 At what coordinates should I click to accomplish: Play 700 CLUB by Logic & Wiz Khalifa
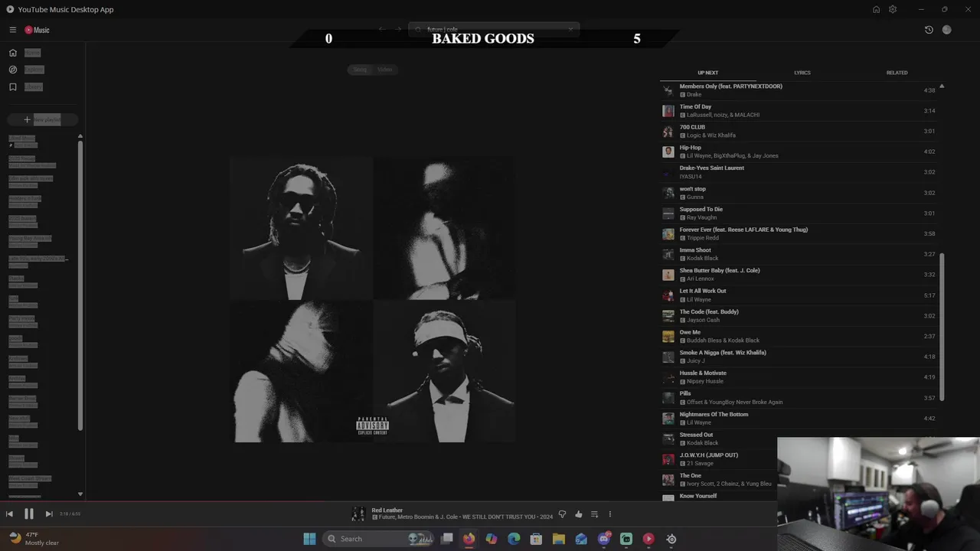pos(800,131)
